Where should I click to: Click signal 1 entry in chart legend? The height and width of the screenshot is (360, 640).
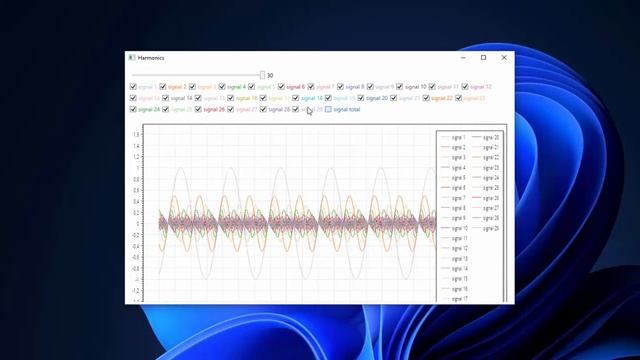point(453,138)
